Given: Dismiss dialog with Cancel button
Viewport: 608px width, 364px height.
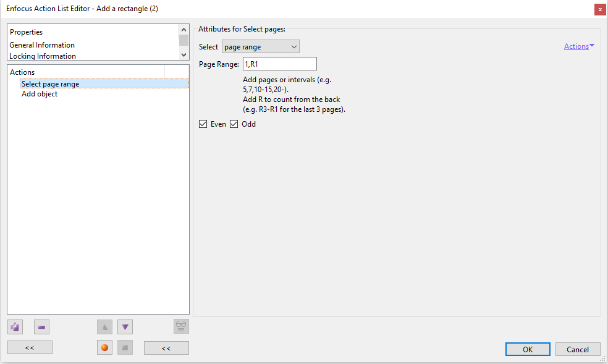Looking at the screenshot, I should click(x=578, y=349).
